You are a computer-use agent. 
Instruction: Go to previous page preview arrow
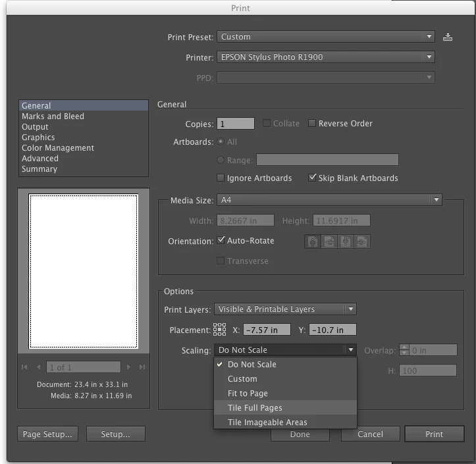click(x=39, y=367)
